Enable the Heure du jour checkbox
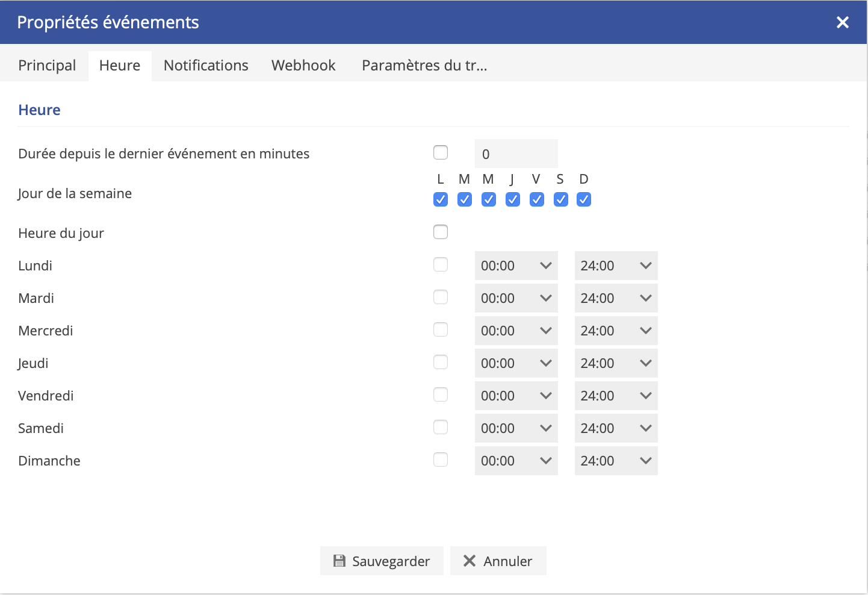 click(x=441, y=232)
